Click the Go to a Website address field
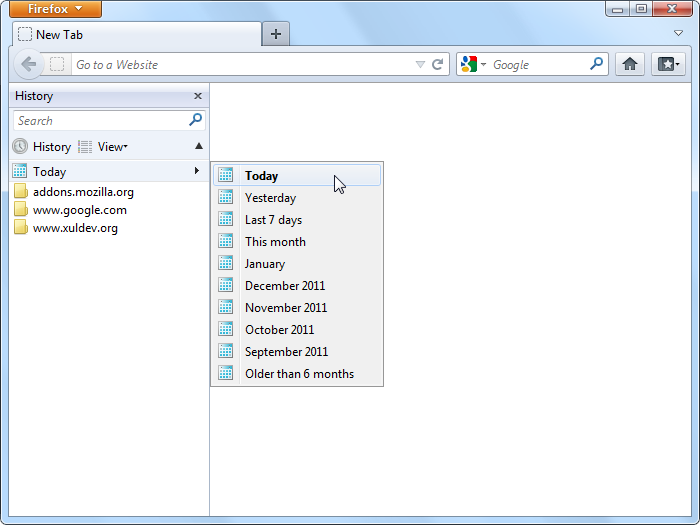700x525 pixels. point(240,65)
